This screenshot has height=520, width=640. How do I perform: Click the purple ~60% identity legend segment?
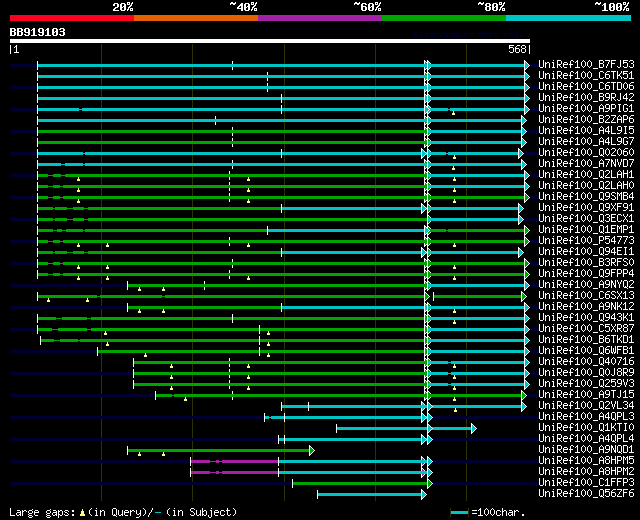coord(320,18)
